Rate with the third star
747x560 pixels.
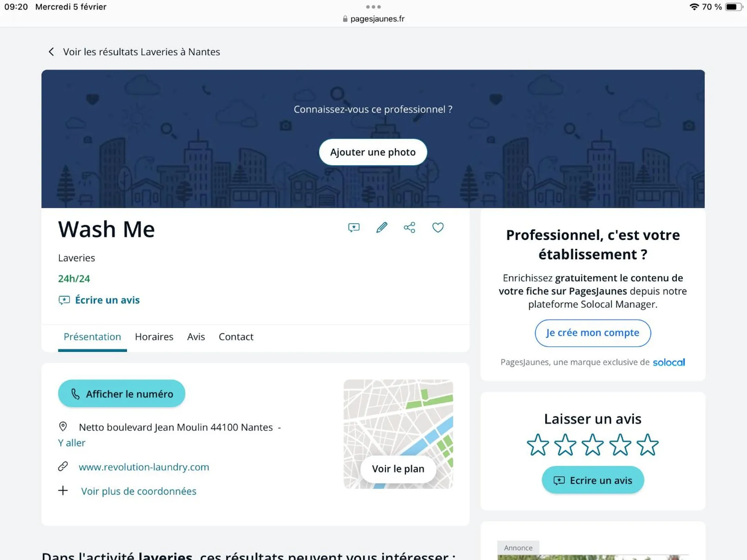point(592,445)
